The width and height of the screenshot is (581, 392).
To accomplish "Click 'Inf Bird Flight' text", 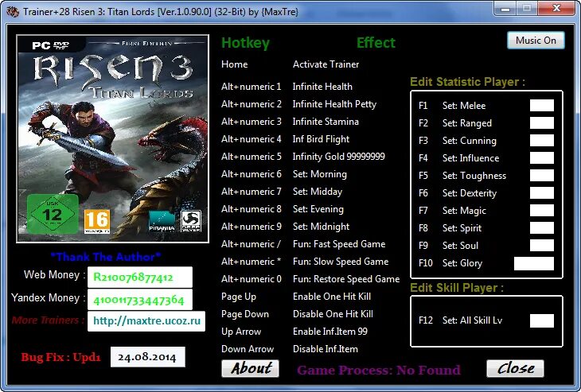I will coord(321,139).
